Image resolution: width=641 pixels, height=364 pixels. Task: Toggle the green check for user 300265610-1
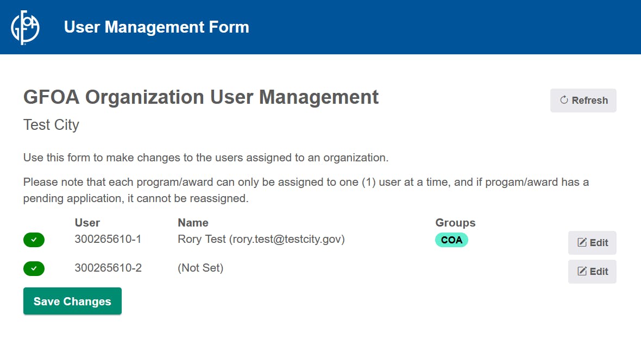[x=34, y=240]
